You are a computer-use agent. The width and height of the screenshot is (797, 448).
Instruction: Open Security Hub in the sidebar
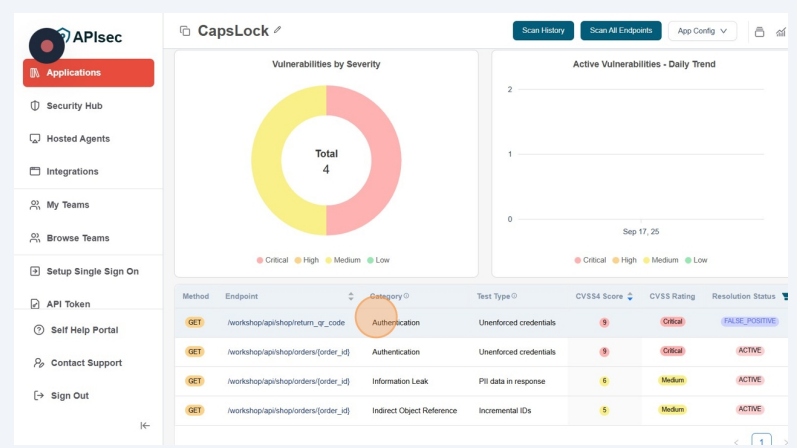[74, 106]
